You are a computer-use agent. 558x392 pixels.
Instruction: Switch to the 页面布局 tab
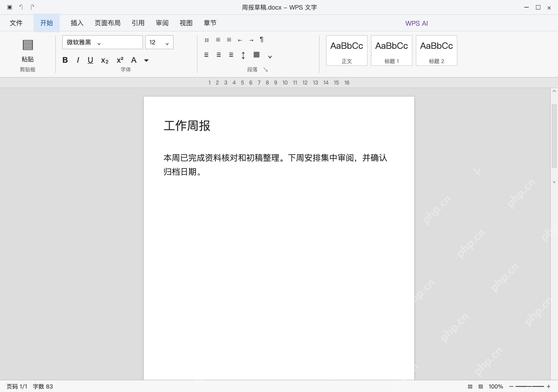[x=108, y=23]
